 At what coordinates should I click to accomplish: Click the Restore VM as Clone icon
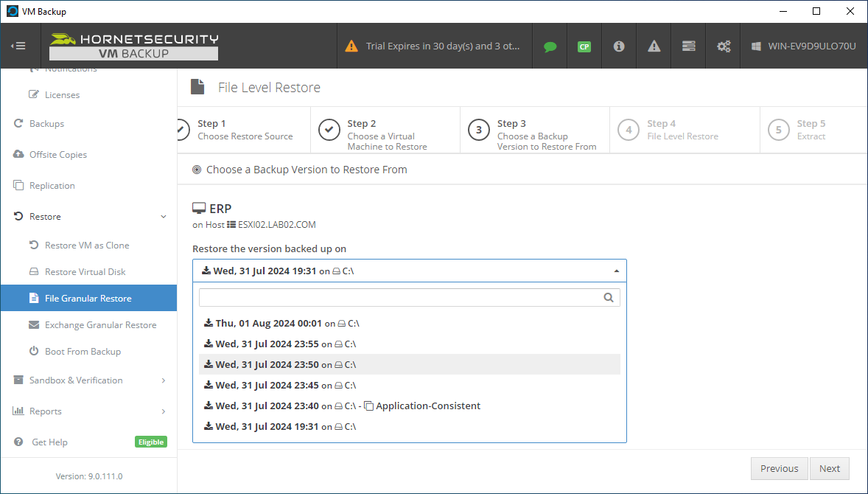pyautogui.click(x=34, y=245)
